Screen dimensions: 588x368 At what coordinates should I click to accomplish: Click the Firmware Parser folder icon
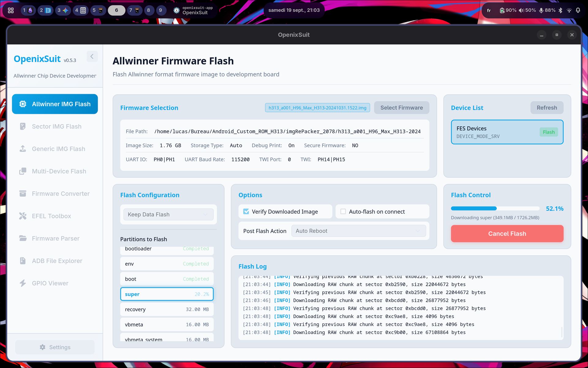23,238
